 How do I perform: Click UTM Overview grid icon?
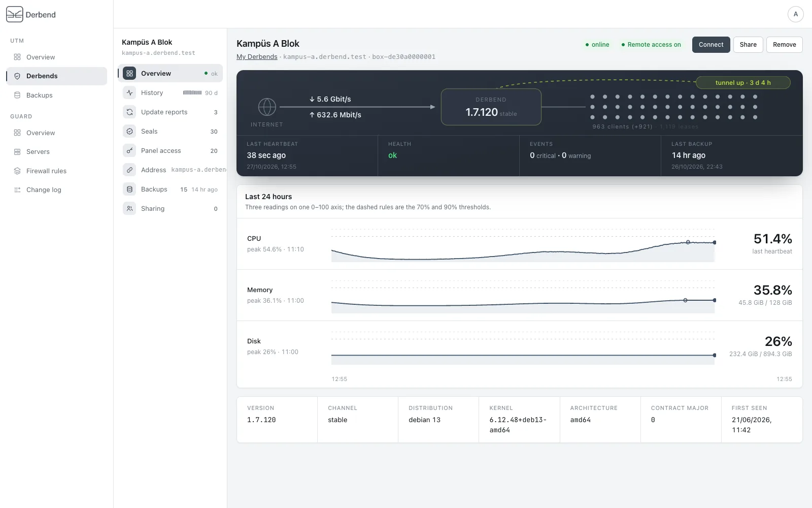point(17,57)
